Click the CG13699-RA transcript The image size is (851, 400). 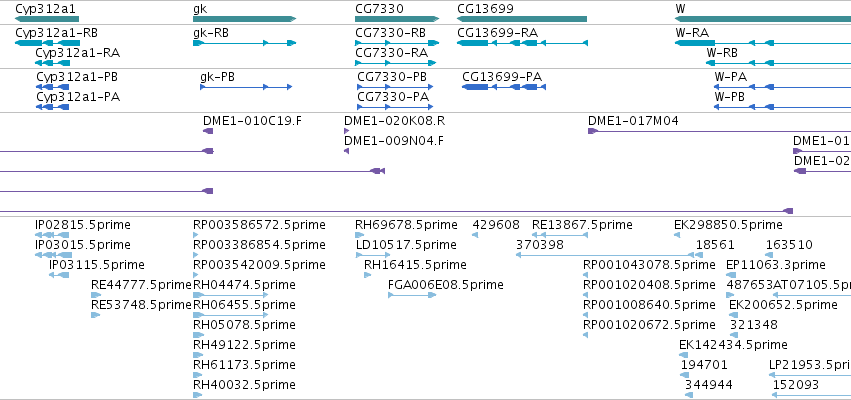[x=522, y=43]
